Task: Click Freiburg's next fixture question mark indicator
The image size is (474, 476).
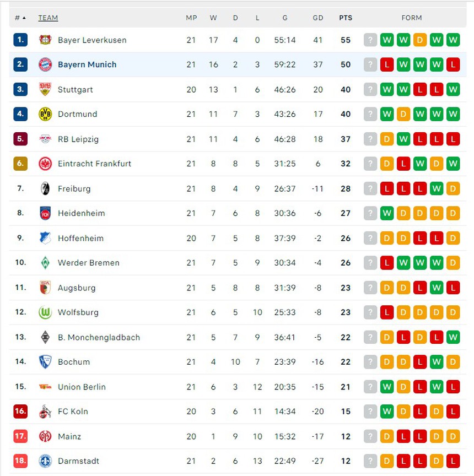Action: pos(370,188)
